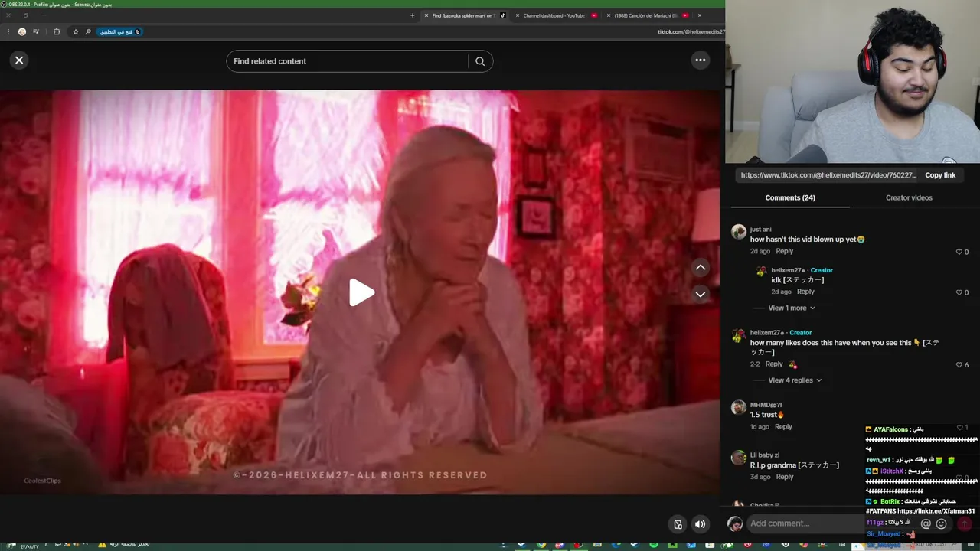Type in Find related content search box
Image resolution: width=980 pixels, height=551 pixels.
coord(347,61)
